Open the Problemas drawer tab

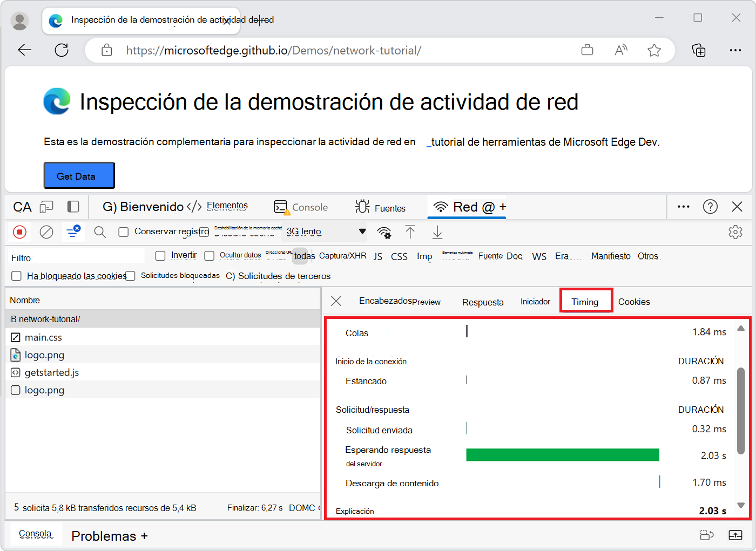pos(104,536)
